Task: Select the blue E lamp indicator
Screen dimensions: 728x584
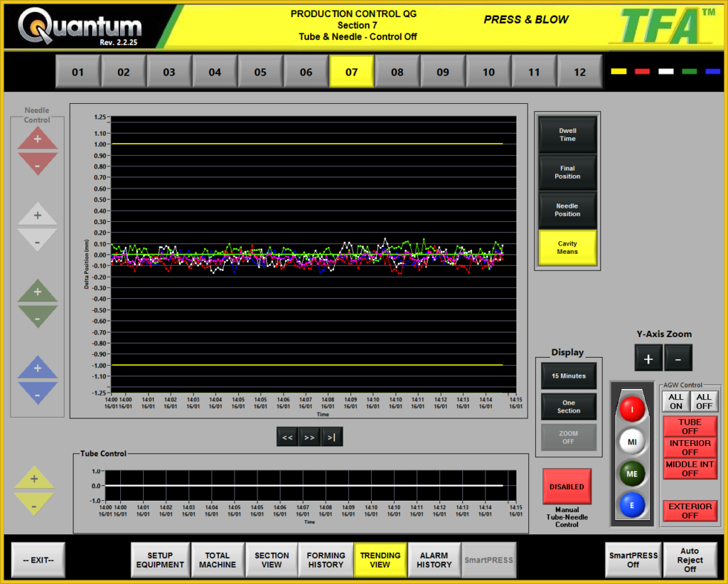Action: point(632,505)
